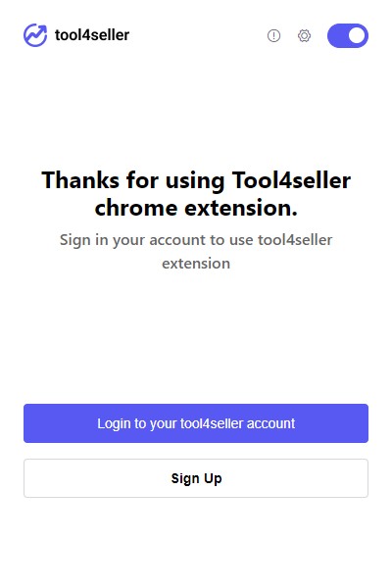Click the 'Sign in your account' subtitle text

coord(196,251)
